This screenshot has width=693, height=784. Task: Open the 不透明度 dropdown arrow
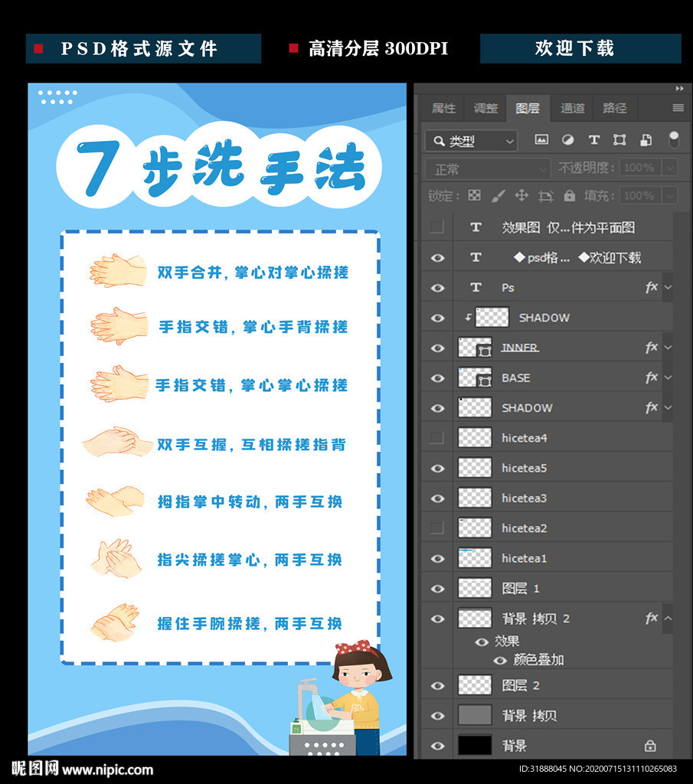670,168
